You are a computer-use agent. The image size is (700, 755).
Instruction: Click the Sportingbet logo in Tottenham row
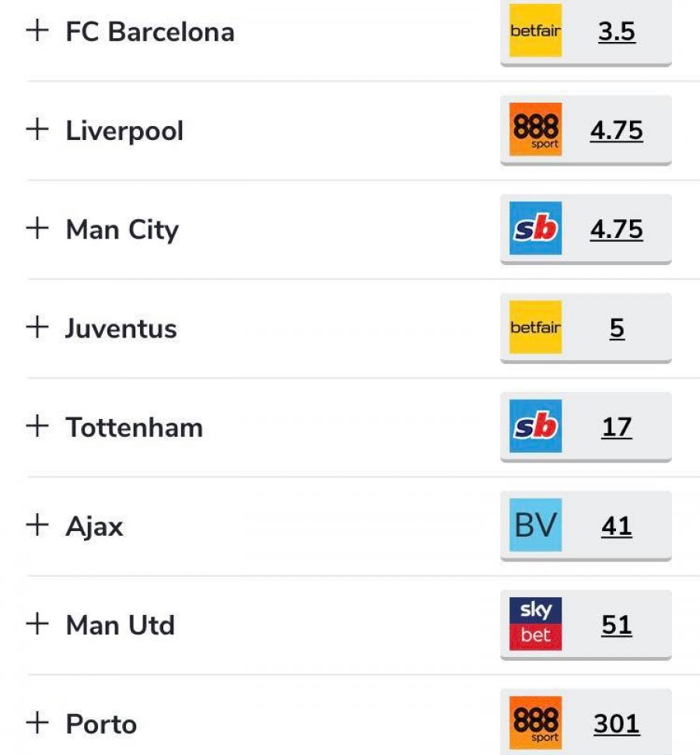tap(535, 426)
